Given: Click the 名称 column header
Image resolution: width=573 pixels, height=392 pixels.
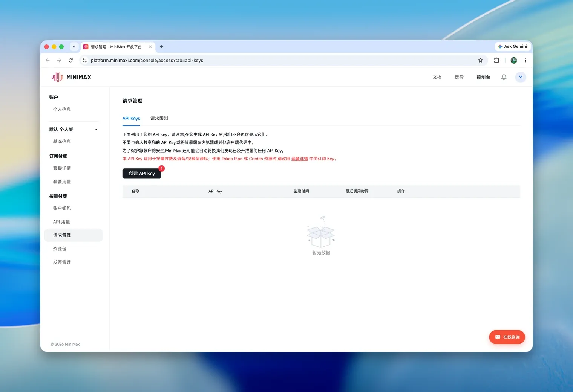Looking at the screenshot, I should [135, 191].
